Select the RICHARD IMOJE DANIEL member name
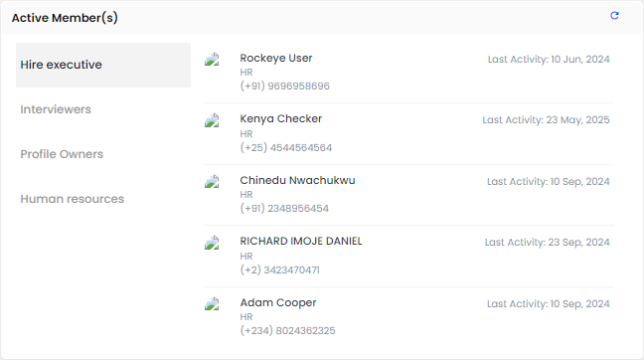Viewport: 644px width, 360px height. click(301, 242)
